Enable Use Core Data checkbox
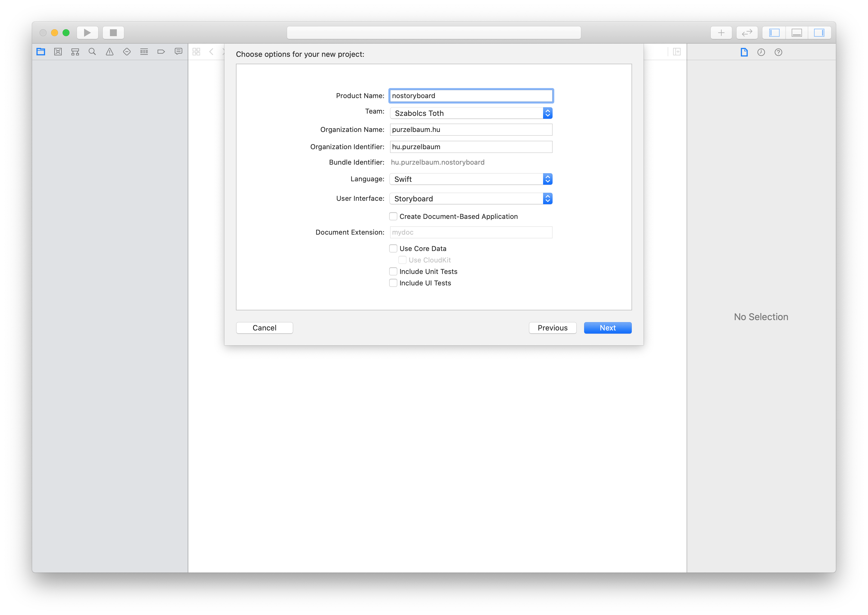 point(392,248)
